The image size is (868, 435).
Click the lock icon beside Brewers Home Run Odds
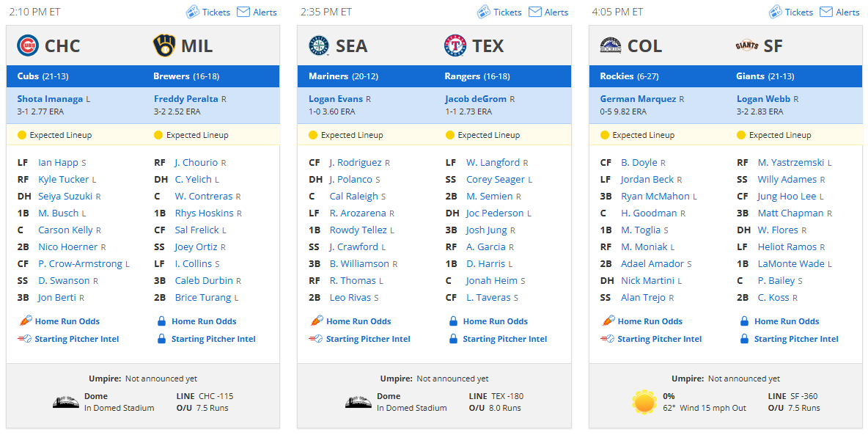(x=161, y=321)
